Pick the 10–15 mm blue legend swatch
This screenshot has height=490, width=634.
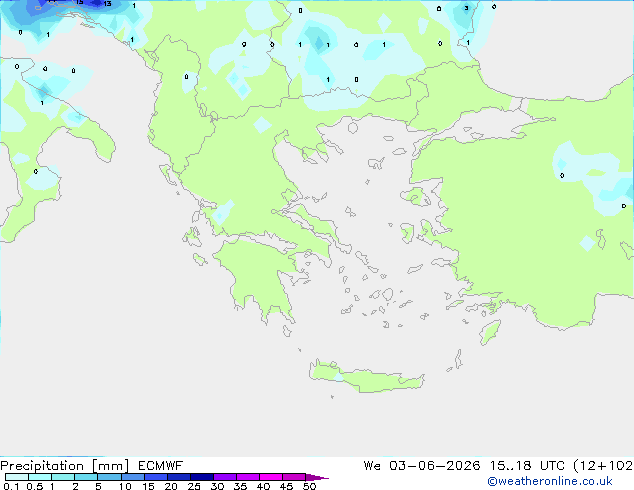(x=132, y=477)
